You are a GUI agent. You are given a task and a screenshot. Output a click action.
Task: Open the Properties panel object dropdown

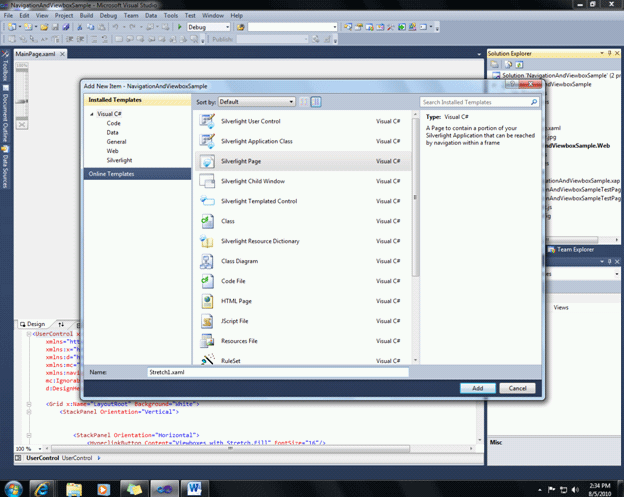[616, 274]
